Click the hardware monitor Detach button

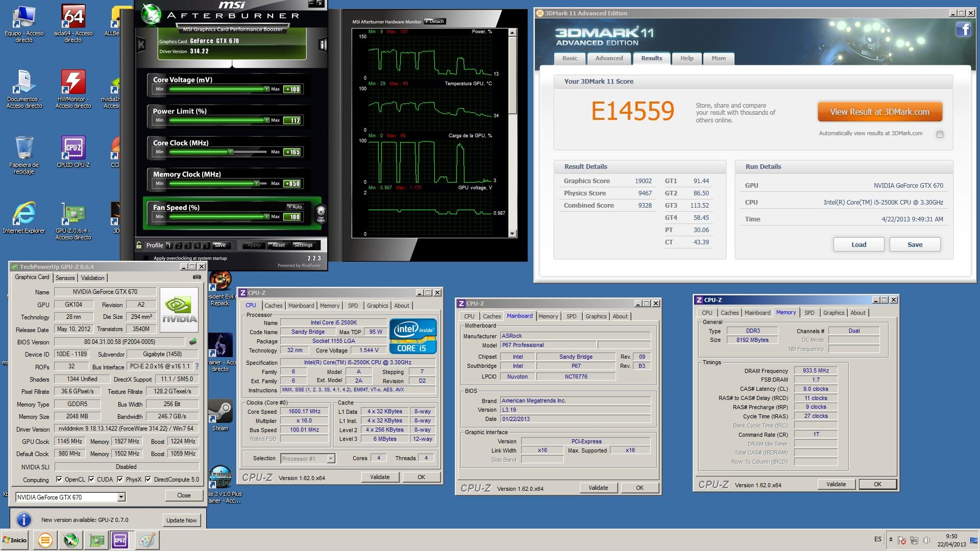point(435,21)
